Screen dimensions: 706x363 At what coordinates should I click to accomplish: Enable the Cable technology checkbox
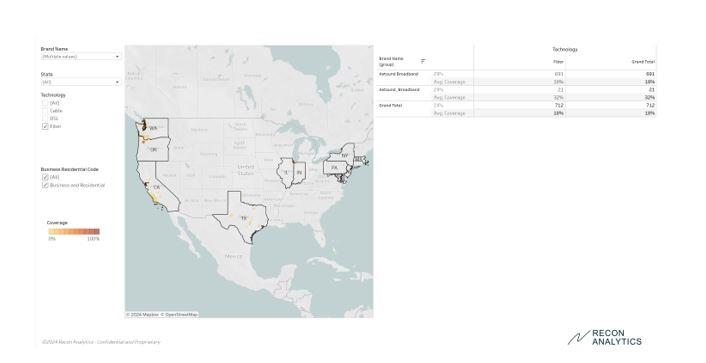45,111
